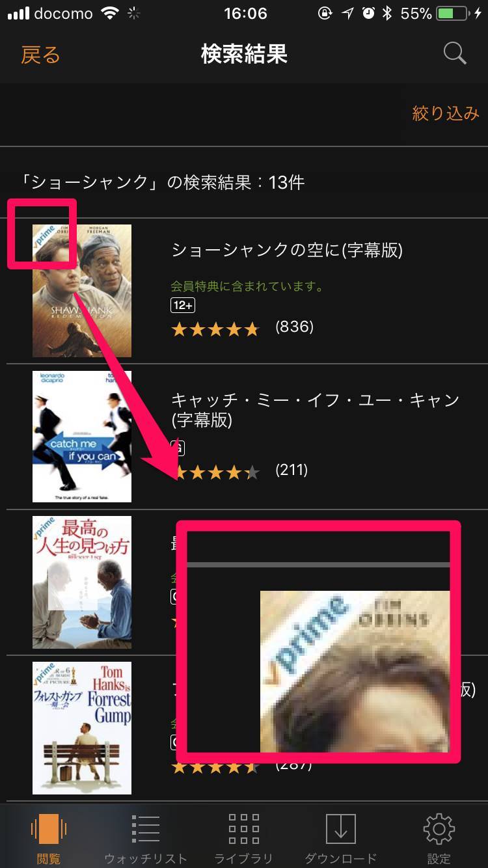The image size is (488, 868).
Task: Tap the star rating with 211 reviews
Action: point(215,472)
